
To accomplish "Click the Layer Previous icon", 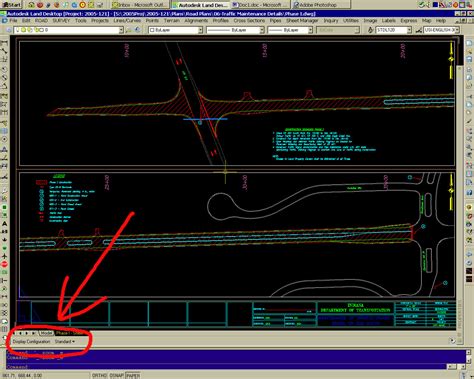I will [x=137, y=30].
